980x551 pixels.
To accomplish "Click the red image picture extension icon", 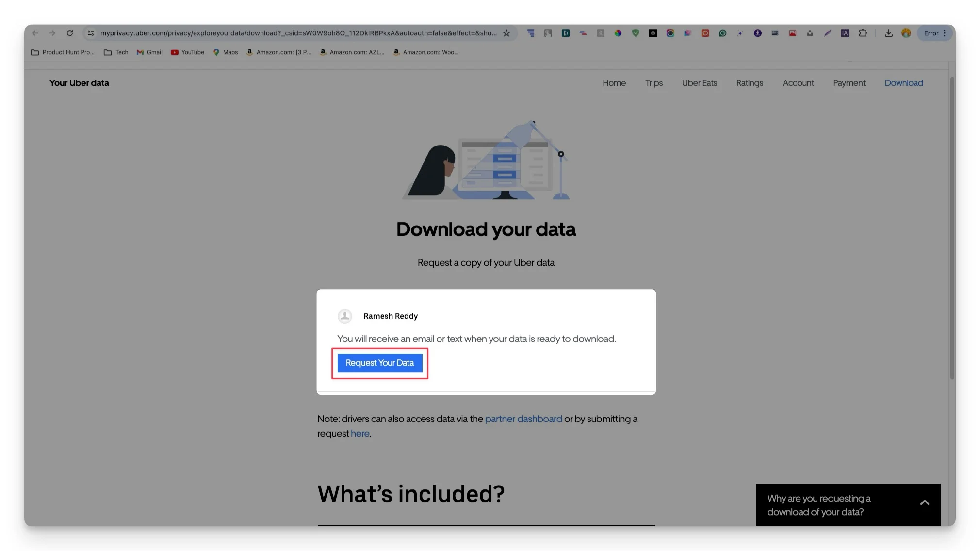I will point(793,33).
